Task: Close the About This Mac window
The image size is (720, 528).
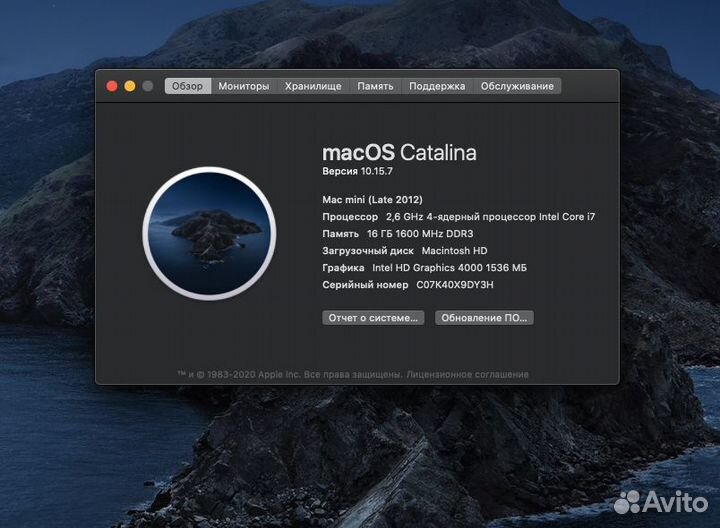Action: 112,86
